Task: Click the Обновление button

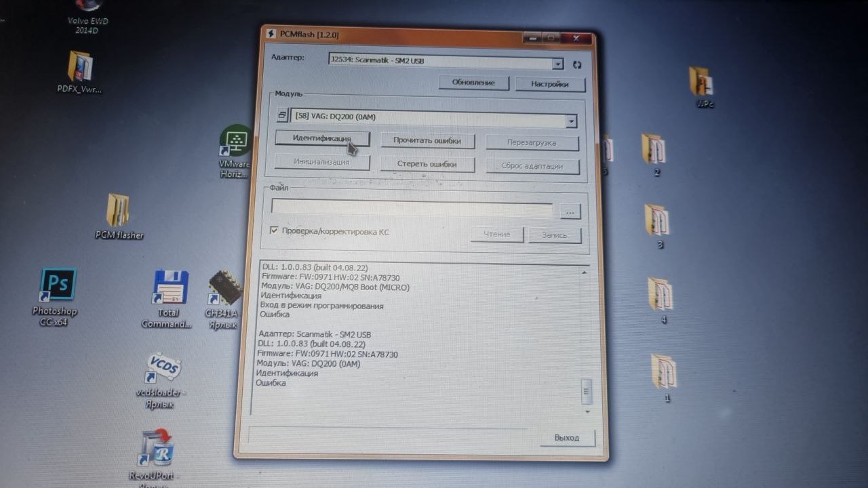Action: 473,83
